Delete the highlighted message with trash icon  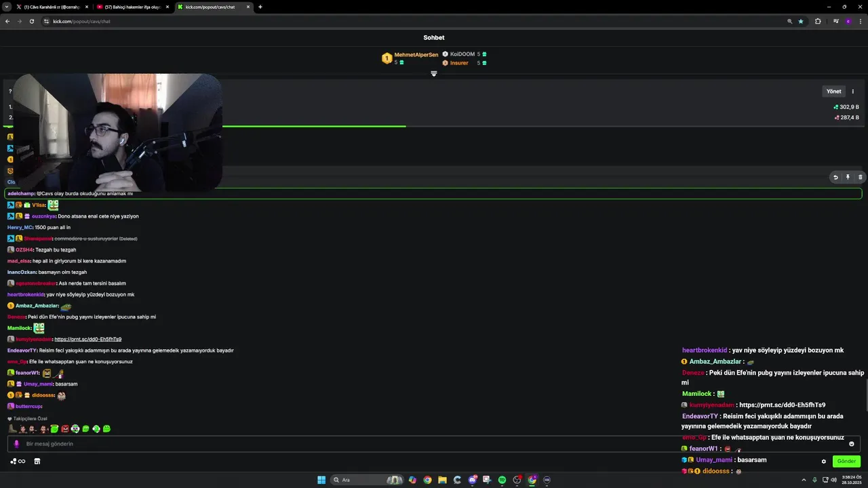point(860,178)
